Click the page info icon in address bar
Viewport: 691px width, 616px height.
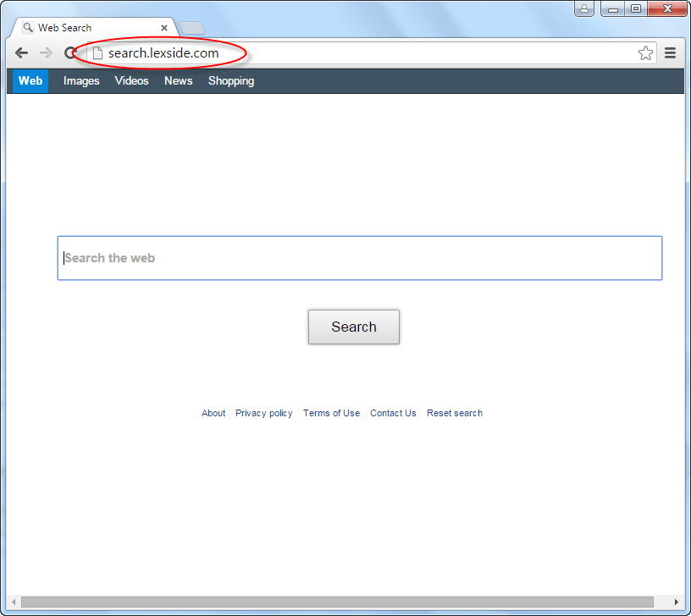point(97,53)
